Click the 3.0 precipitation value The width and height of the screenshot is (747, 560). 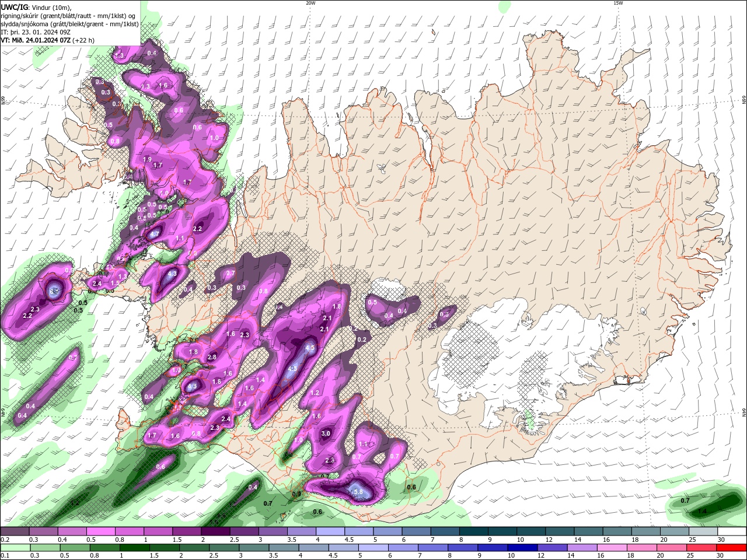tap(326, 433)
